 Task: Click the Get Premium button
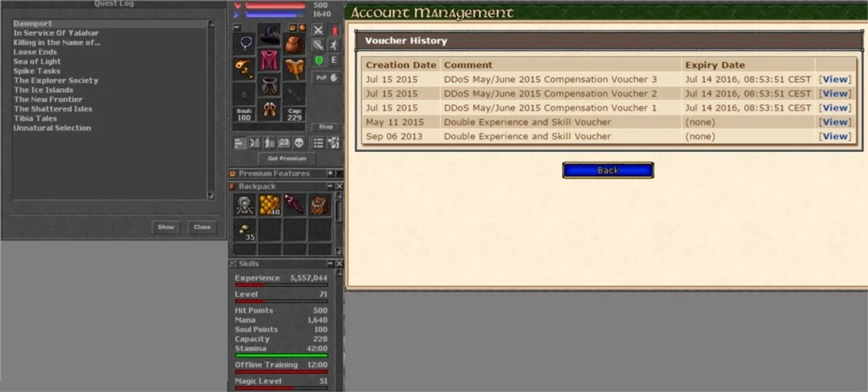coord(287,158)
